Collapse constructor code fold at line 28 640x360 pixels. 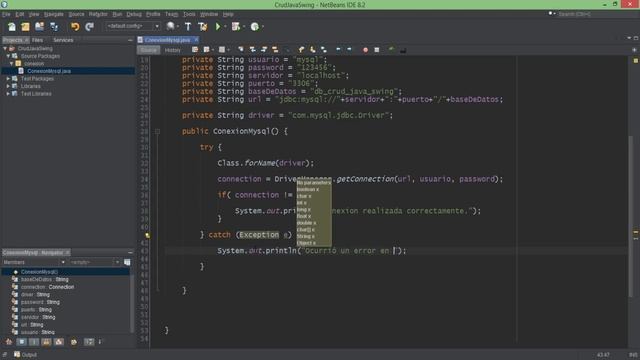tap(157, 131)
